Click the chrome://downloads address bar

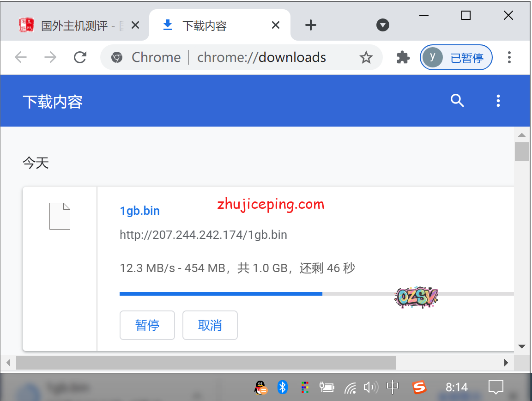pyautogui.click(x=261, y=57)
